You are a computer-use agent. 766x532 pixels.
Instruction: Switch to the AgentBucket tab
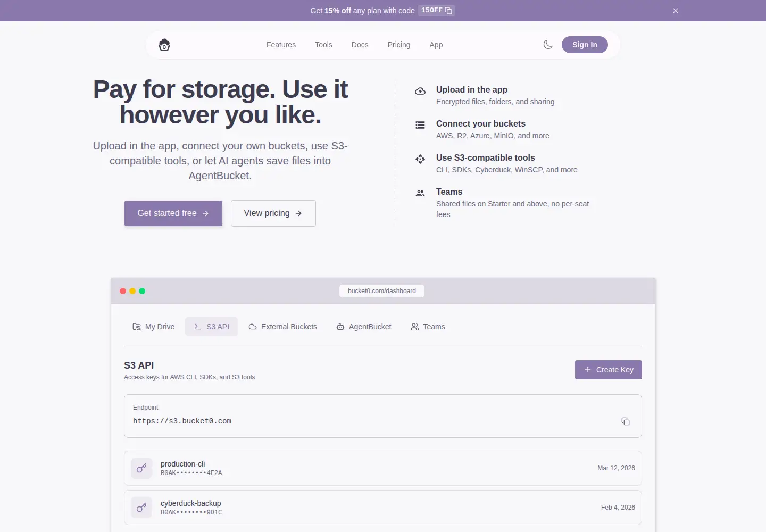coord(364,327)
